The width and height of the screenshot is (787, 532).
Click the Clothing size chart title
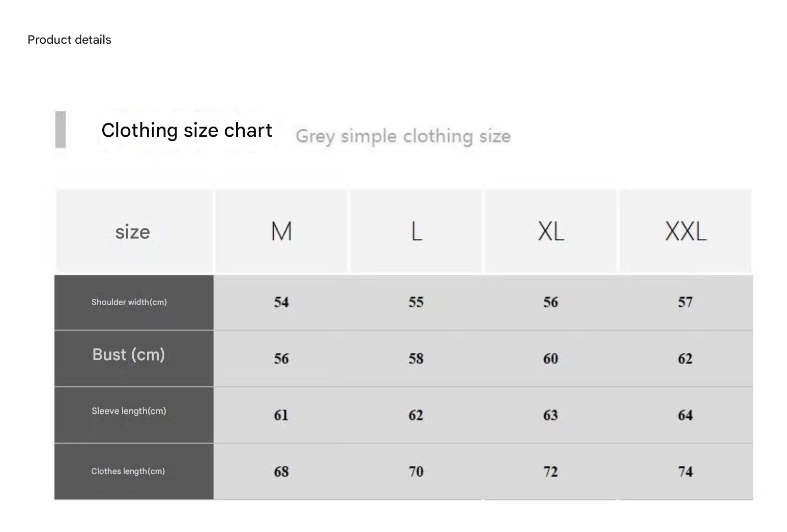[x=187, y=130]
